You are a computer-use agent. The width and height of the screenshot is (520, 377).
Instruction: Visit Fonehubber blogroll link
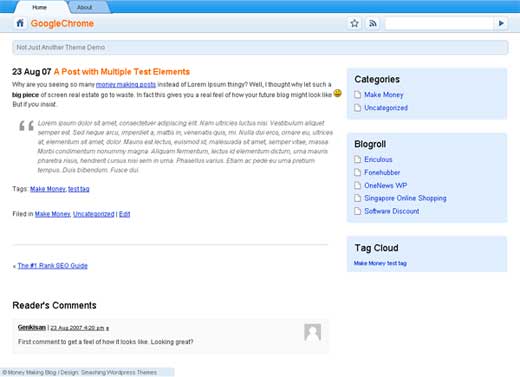pos(382,172)
